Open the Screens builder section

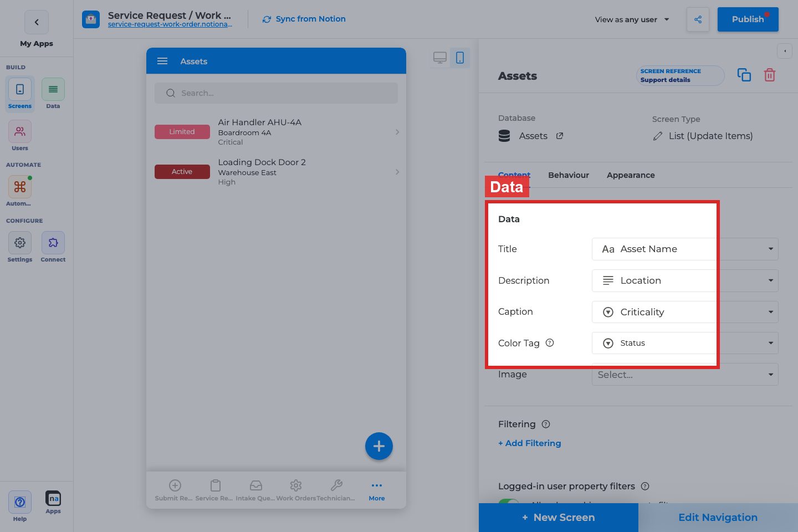[20, 94]
